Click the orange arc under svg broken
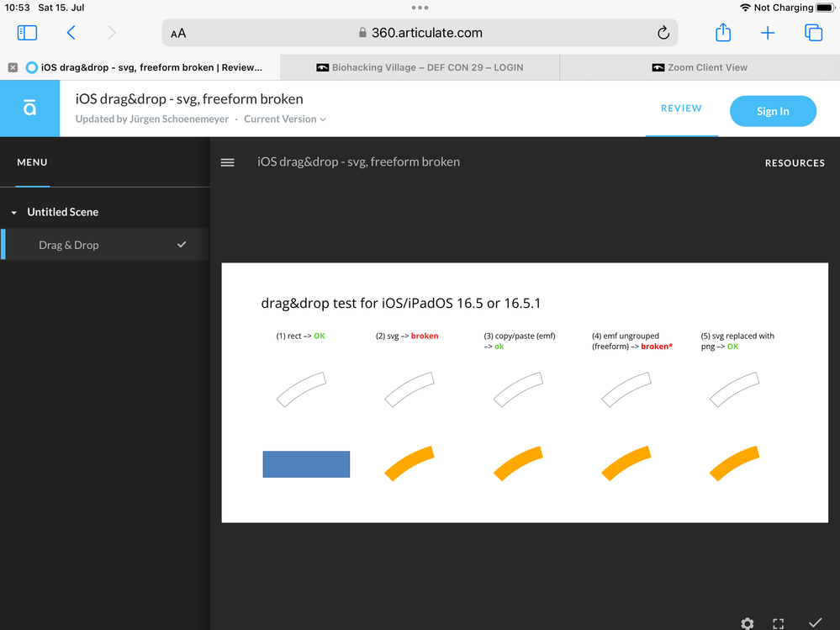Image resolution: width=840 pixels, height=630 pixels. point(409,463)
